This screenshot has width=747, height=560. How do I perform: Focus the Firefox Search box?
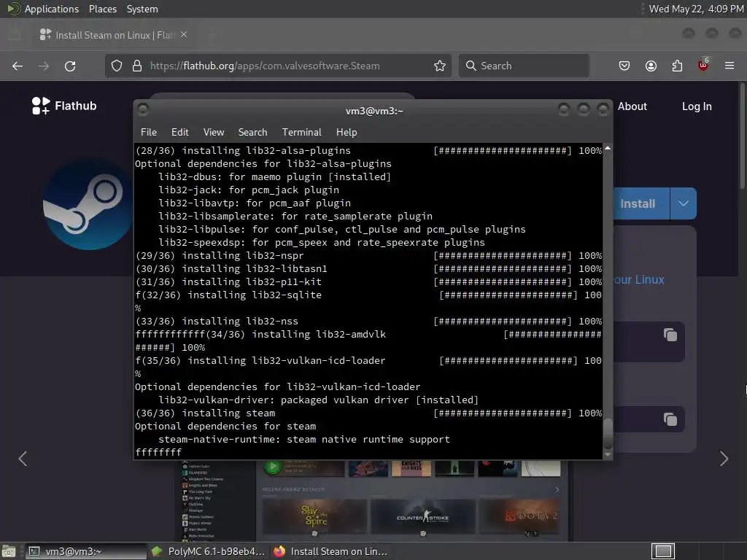click(x=524, y=66)
